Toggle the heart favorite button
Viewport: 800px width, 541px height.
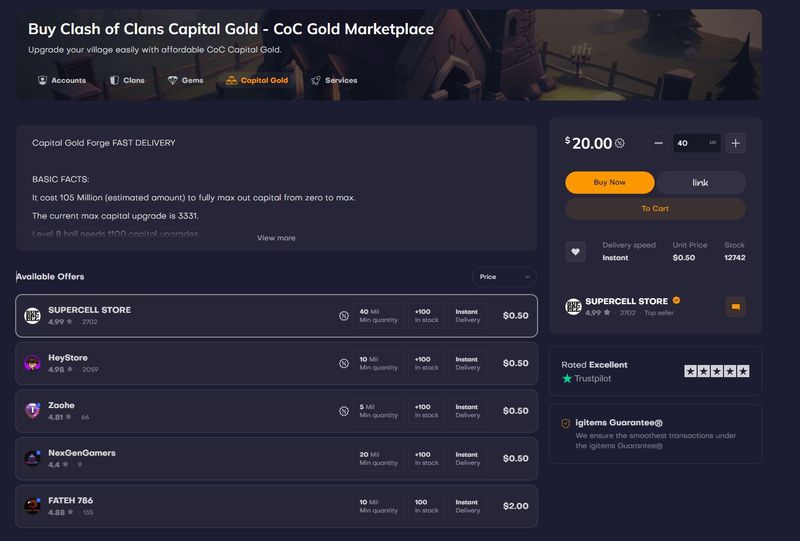(x=576, y=252)
